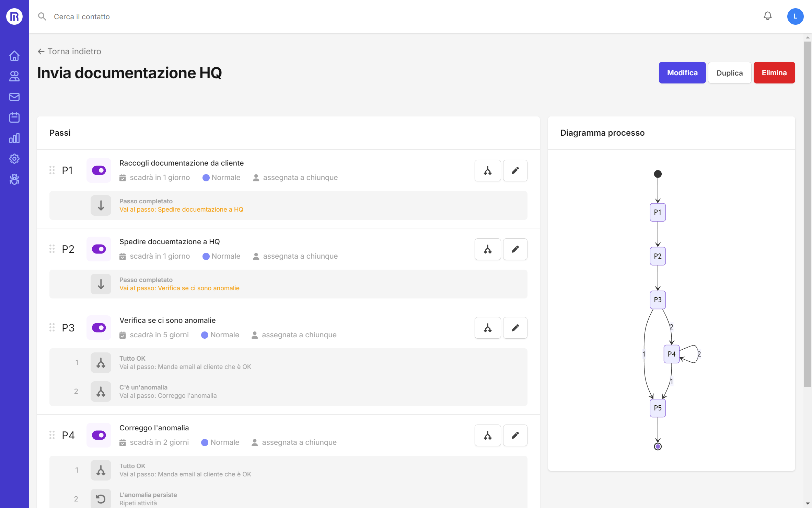Open branching options for step P3
The height and width of the screenshot is (508, 812).
[487, 328]
